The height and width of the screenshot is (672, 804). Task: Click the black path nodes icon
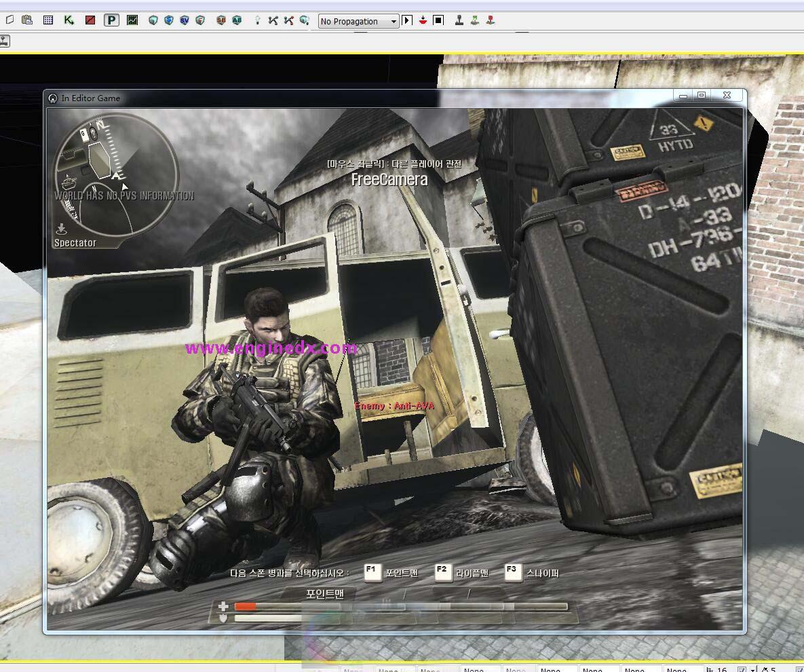(273, 20)
